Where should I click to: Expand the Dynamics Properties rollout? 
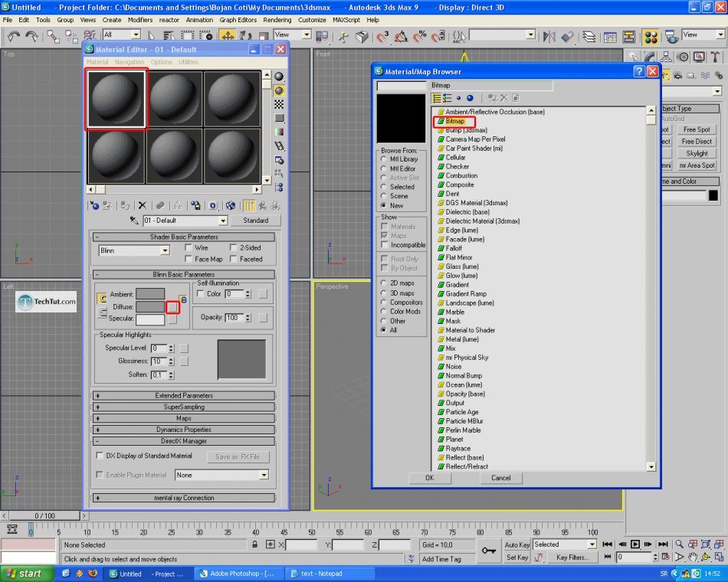184,430
